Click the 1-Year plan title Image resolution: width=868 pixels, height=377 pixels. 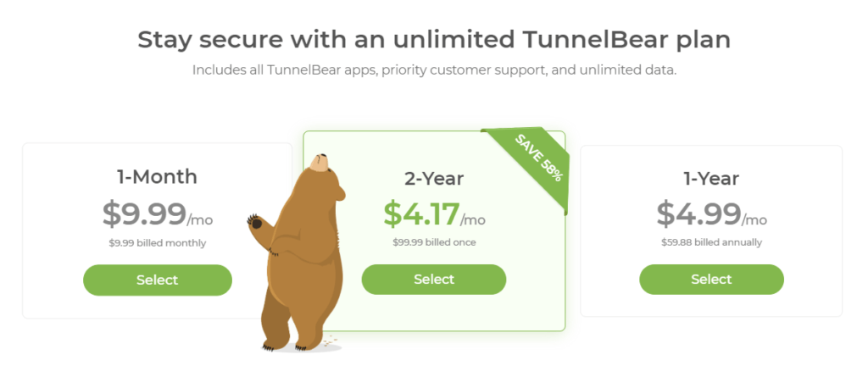[x=711, y=178]
